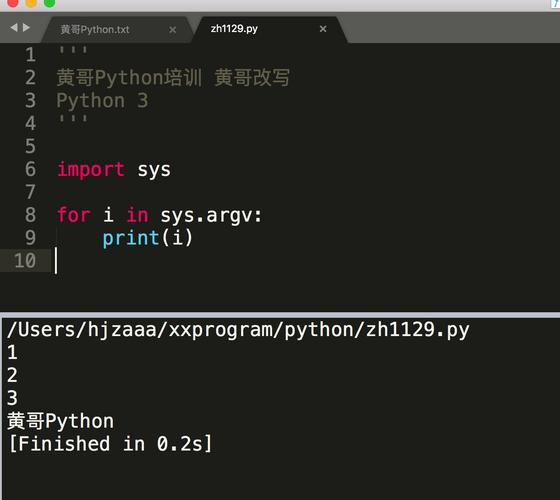This screenshot has height=500, width=560.
Task: Click output line '1' in console
Action: 12,352
